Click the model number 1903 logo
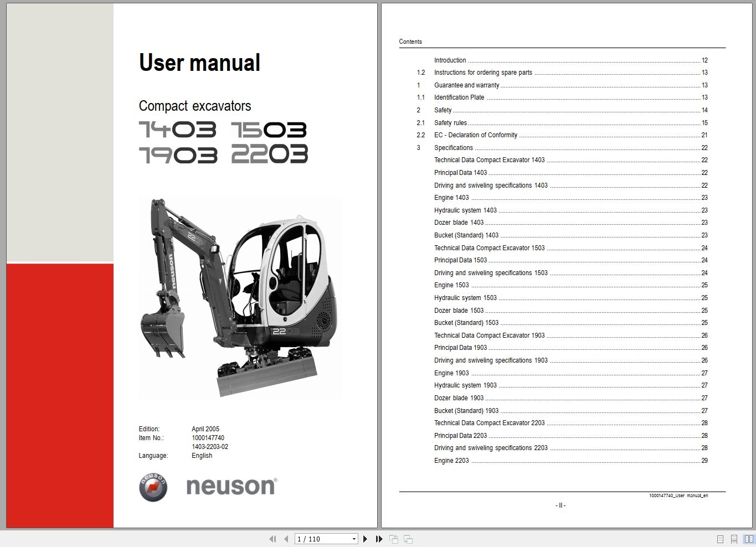The height and width of the screenshot is (547, 756). pyautogui.click(x=178, y=155)
